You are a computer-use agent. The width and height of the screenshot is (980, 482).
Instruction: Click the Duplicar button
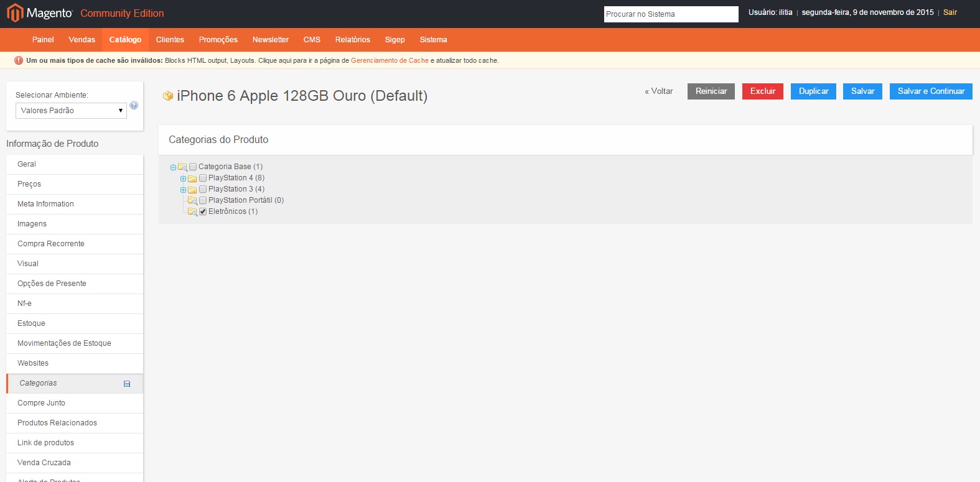point(814,91)
